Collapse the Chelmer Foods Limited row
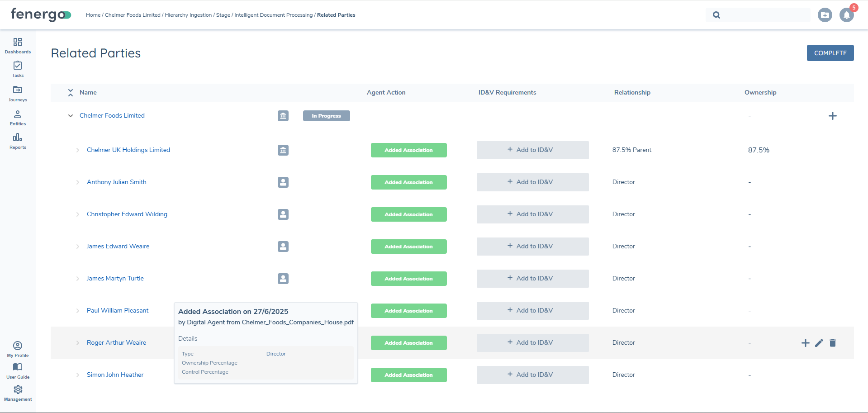 point(71,116)
